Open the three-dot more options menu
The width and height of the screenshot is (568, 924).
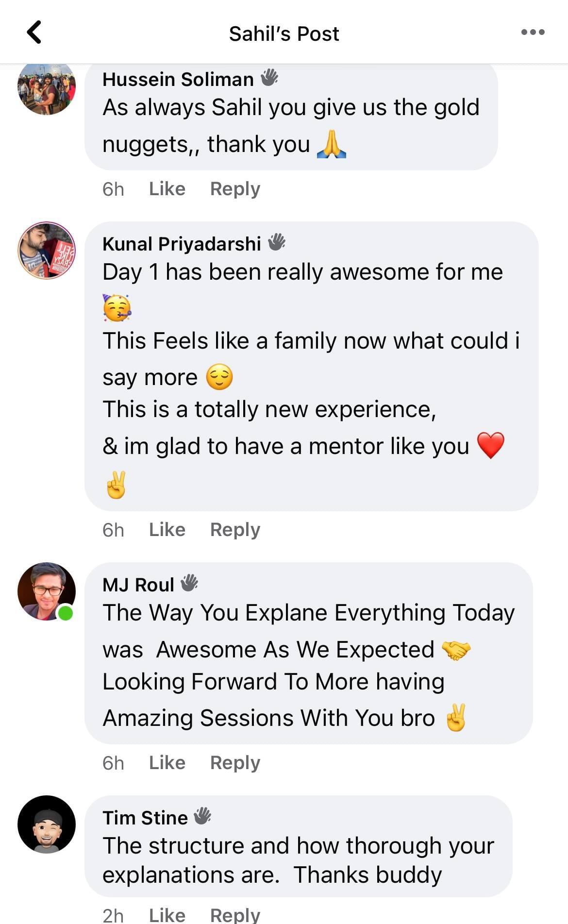pos(533,33)
